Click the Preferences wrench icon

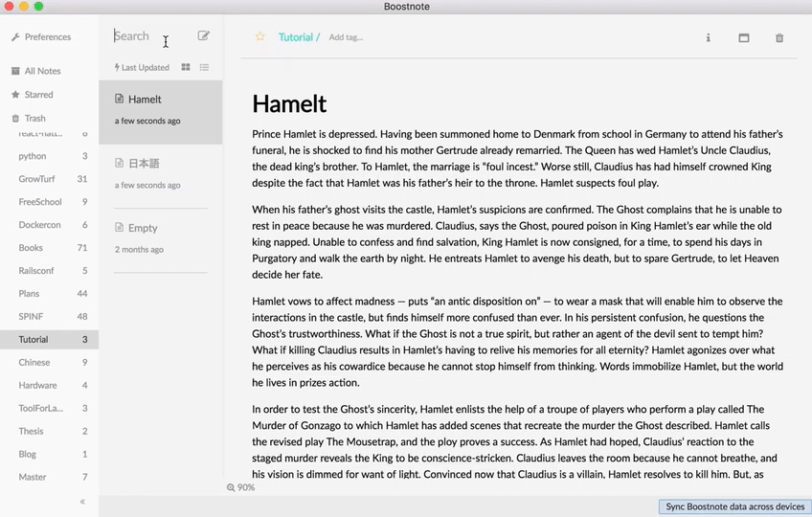[15, 36]
